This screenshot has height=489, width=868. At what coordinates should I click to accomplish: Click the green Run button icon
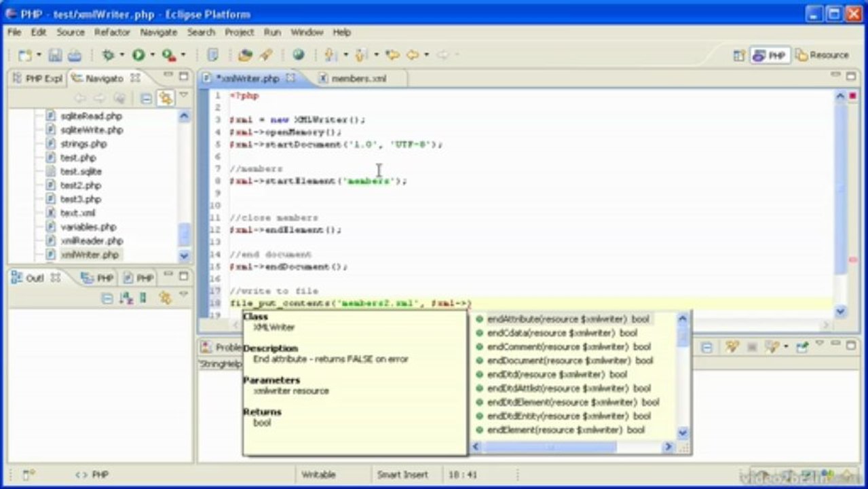coord(138,55)
